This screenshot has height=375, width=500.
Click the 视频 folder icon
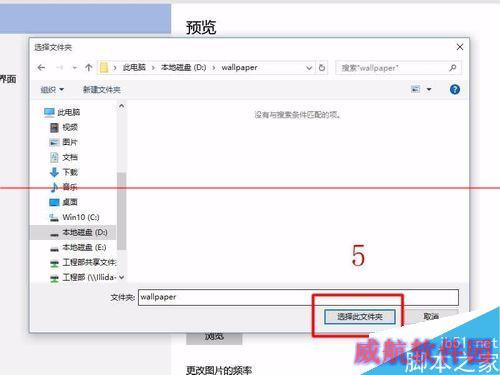point(54,127)
